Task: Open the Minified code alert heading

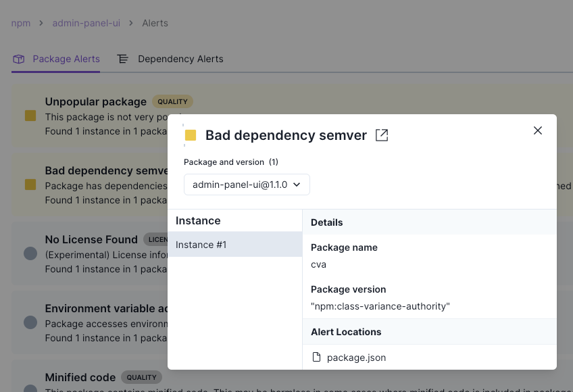Action: pos(80,378)
